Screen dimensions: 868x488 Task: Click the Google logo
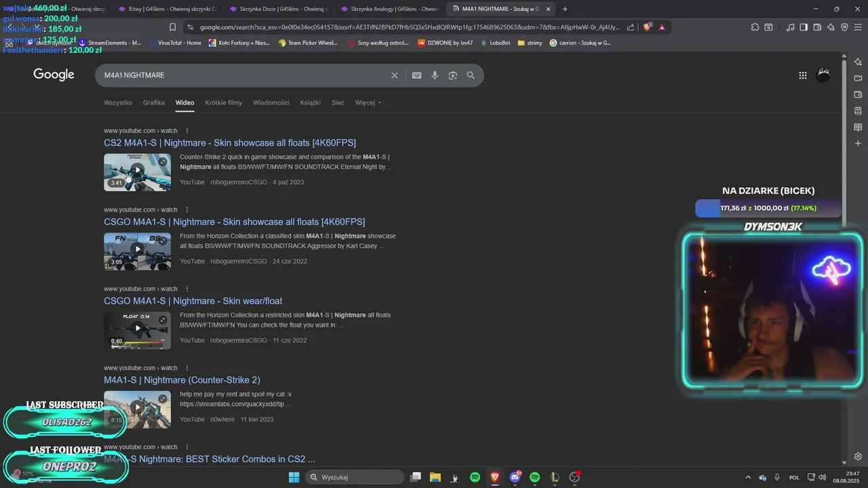pyautogui.click(x=54, y=75)
